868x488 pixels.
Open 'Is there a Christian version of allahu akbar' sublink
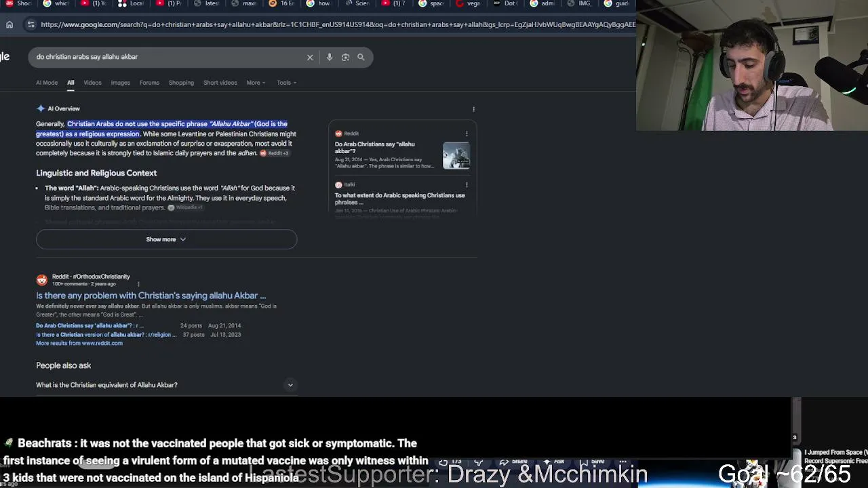tap(106, 335)
